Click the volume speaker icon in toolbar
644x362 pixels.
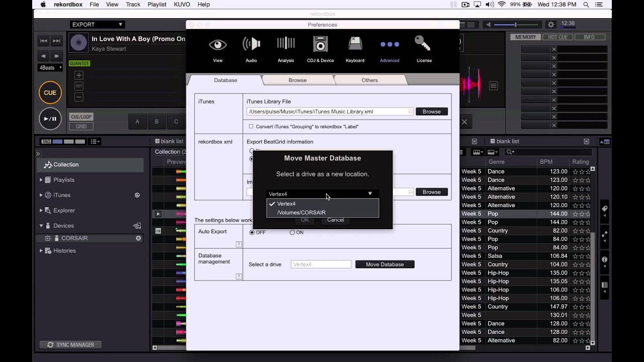tap(488, 25)
